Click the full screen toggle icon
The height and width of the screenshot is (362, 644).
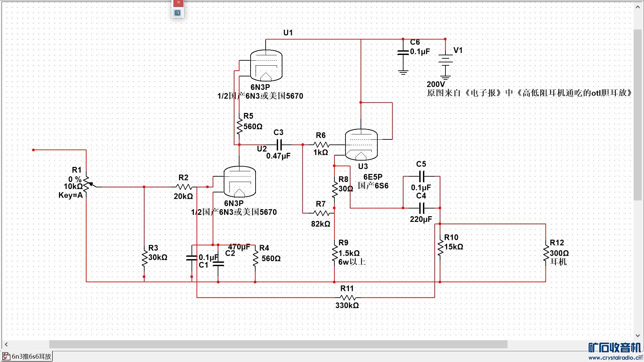coord(178,13)
